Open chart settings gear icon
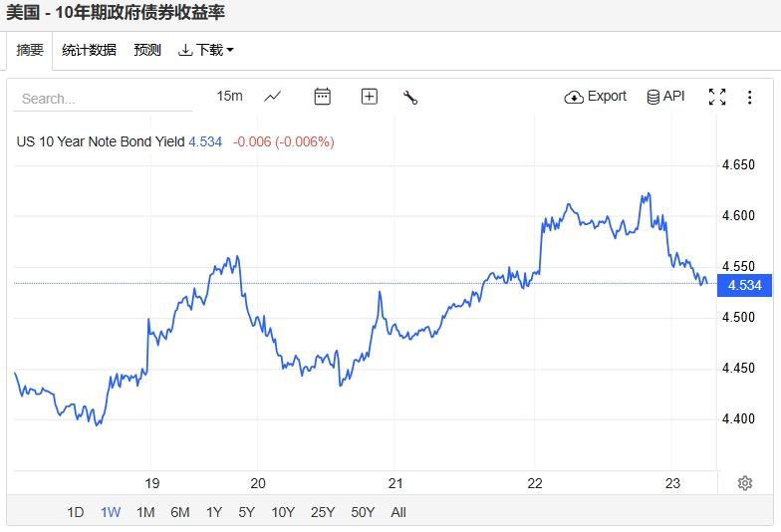Screen dimensions: 781x532 (x=745, y=483)
